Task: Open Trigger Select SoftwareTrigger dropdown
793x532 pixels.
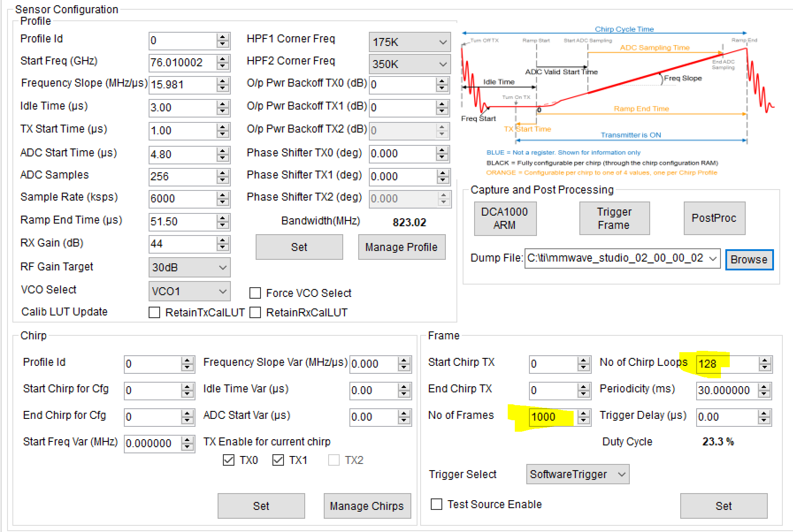Action: [578, 474]
